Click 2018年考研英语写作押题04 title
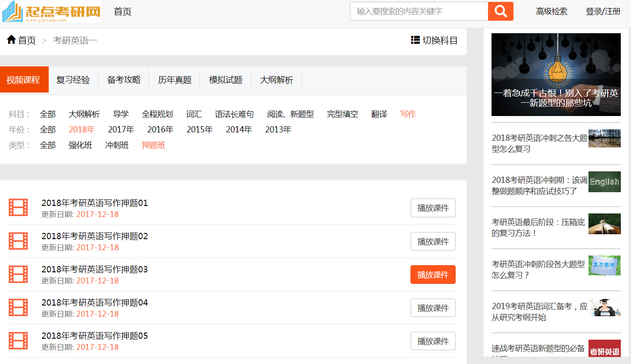The height and width of the screenshot is (364, 631). pyautogui.click(x=95, y=303)
